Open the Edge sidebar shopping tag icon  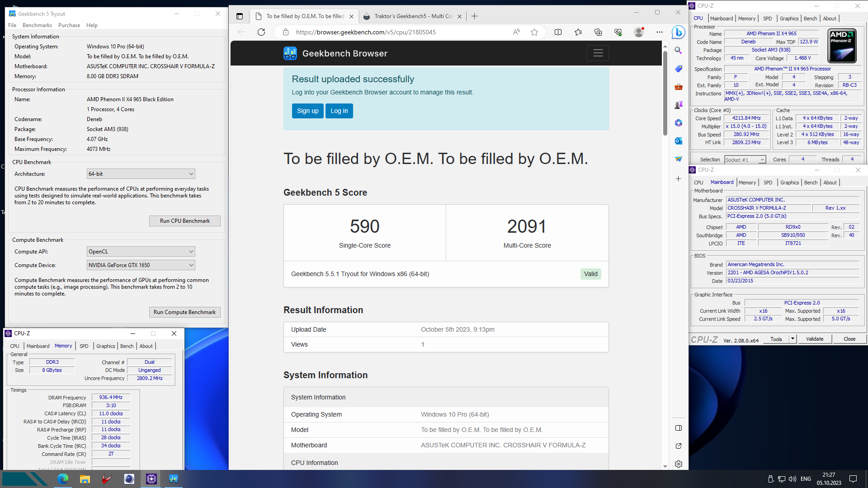pos(678,69)
